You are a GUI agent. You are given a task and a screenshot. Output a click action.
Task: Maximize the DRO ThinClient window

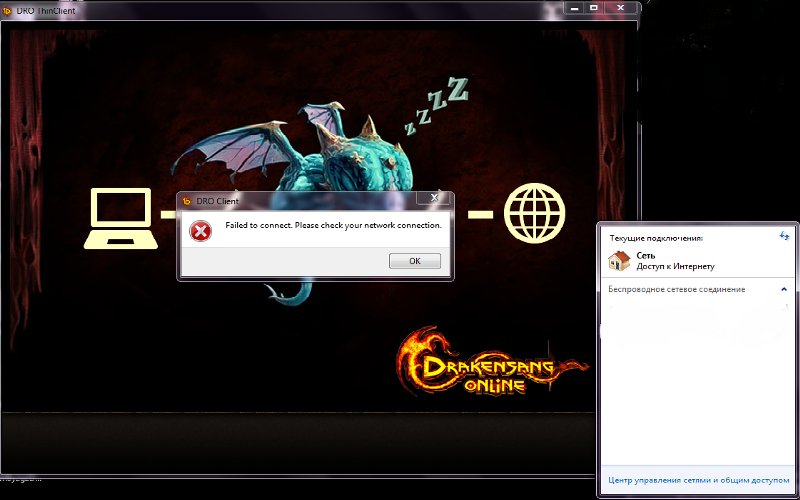pos(594,7)
